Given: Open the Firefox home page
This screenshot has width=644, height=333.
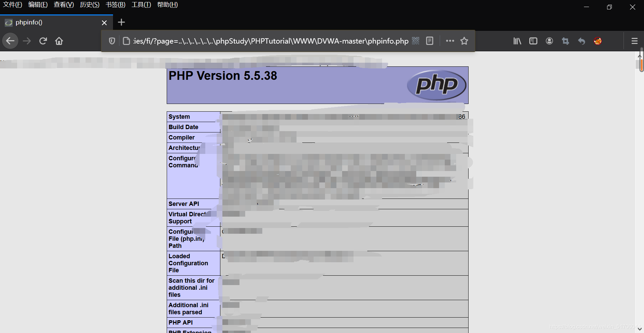Looking at the screenshot, I should coord(59,41).
